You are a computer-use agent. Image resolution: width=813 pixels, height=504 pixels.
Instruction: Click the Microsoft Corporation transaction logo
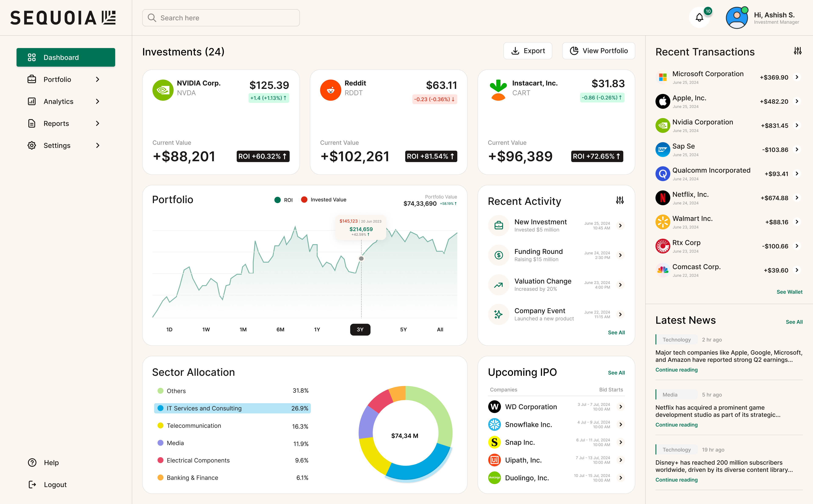click(x=663, y=77)
